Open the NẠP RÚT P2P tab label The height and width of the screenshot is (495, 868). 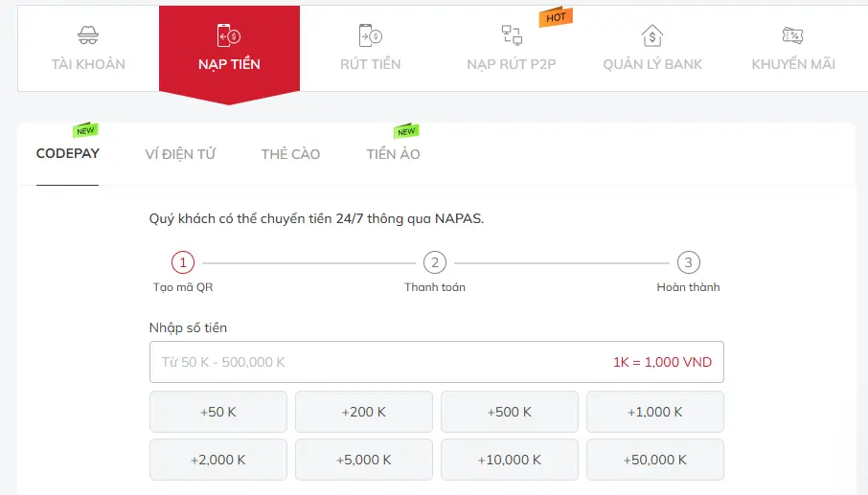click(512, 64)
